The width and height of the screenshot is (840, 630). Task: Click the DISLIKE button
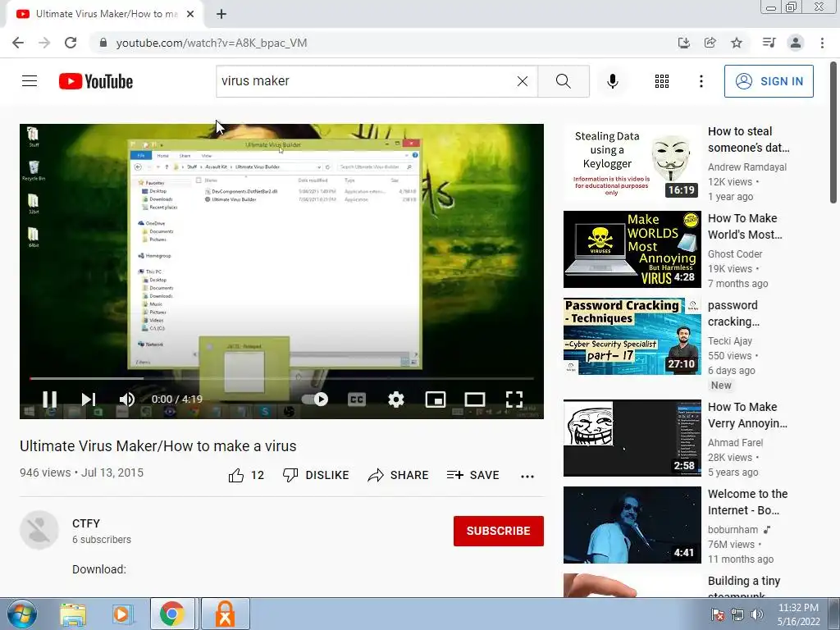click(x=316, y=475)
